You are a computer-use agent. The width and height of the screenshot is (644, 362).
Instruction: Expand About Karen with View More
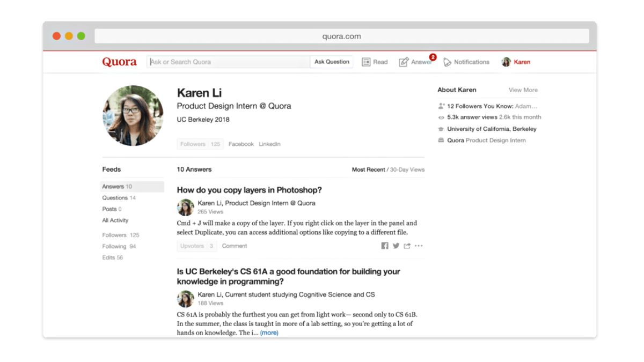(523, 90)
